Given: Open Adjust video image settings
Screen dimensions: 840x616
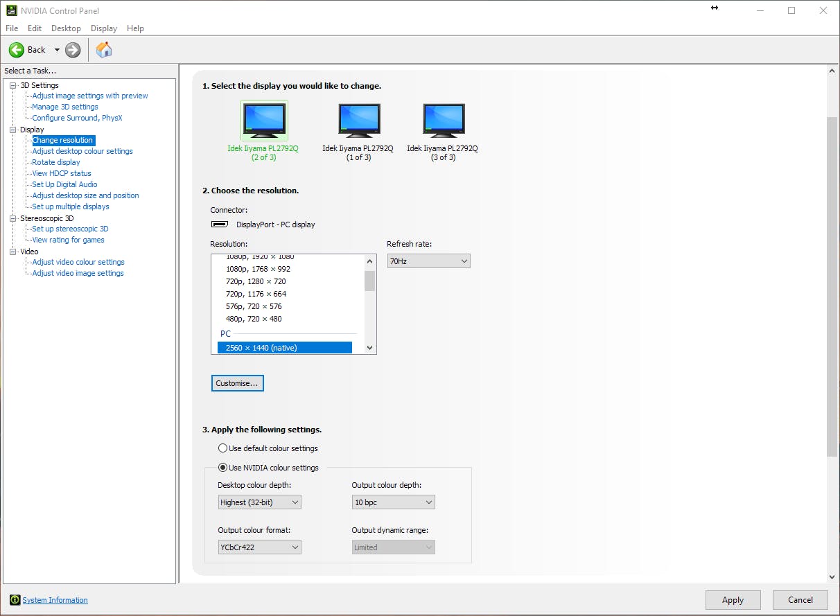Looking at the screenshot, I should pos(78,273).
